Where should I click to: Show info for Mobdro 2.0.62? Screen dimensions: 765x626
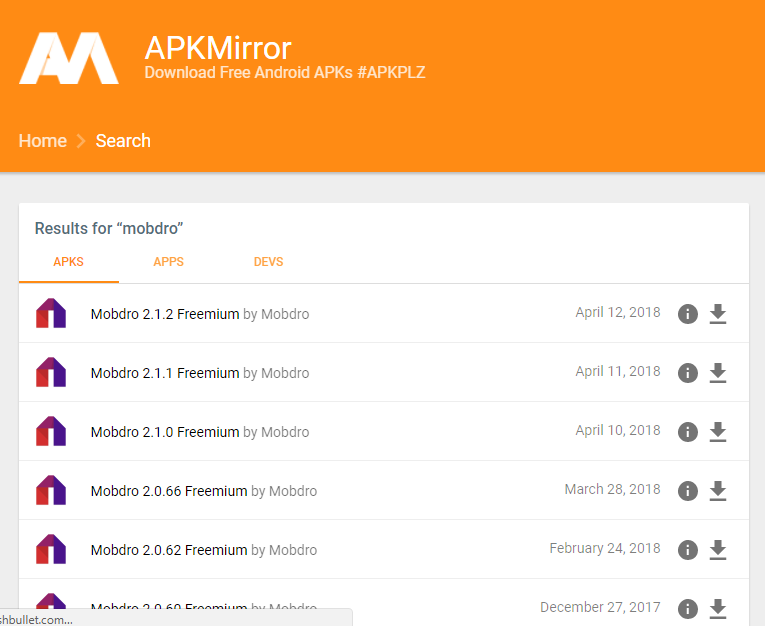coord(688,550)
